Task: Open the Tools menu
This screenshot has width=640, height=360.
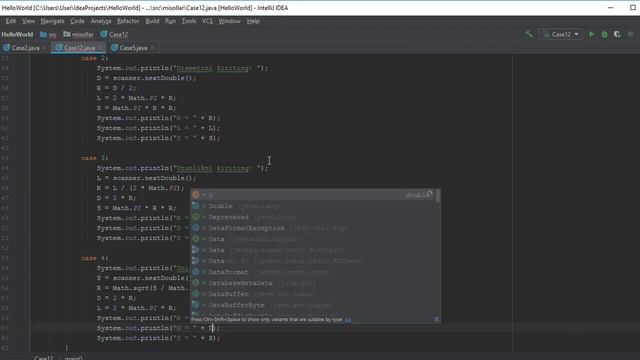Action: coord(189,21)
